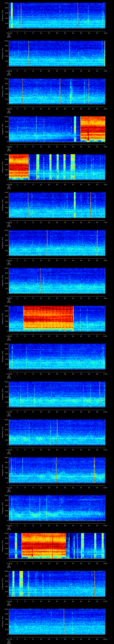
Task: Select the red vertical line in the 5:11:00 spectrogram
Action: 100,394
